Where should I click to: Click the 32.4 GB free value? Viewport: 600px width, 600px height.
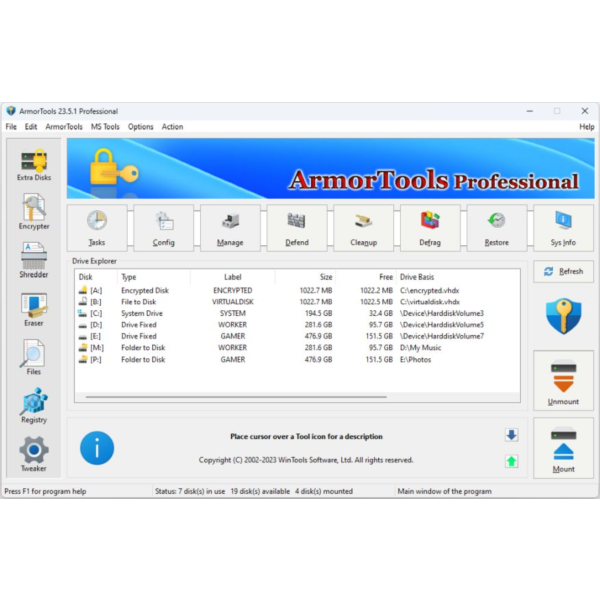pyautogui.click(x=381, y=313)
